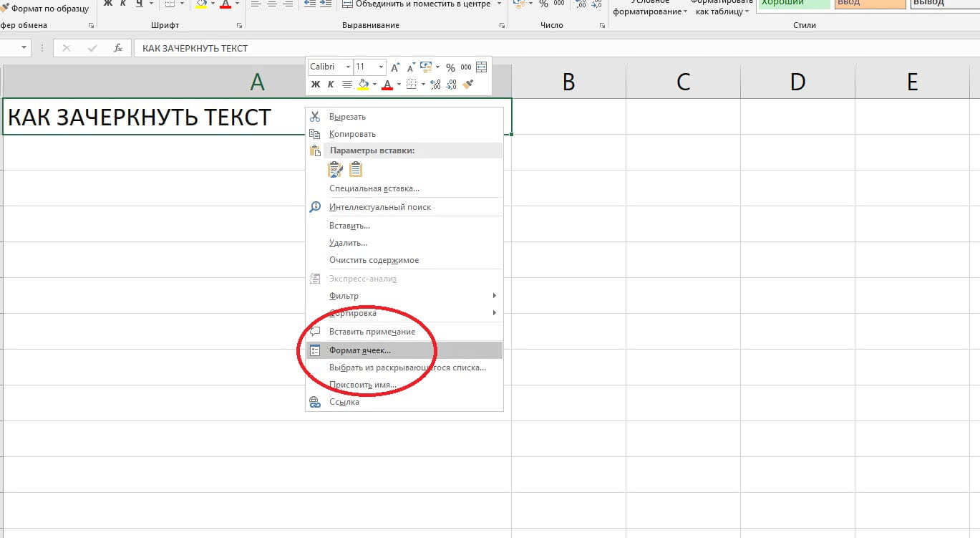Screen dimensions: 980x538
Task: Click Формат по образцу in the ribbon
Action: 49,9
